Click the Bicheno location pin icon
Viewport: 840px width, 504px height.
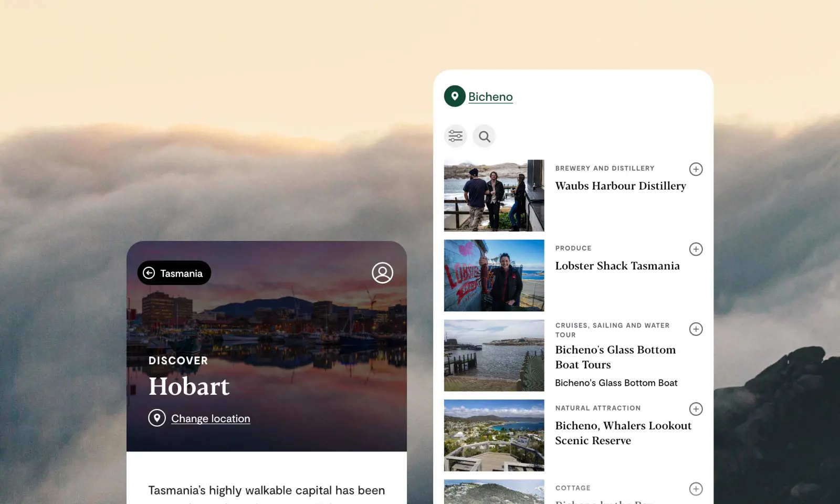coord(455,96)
